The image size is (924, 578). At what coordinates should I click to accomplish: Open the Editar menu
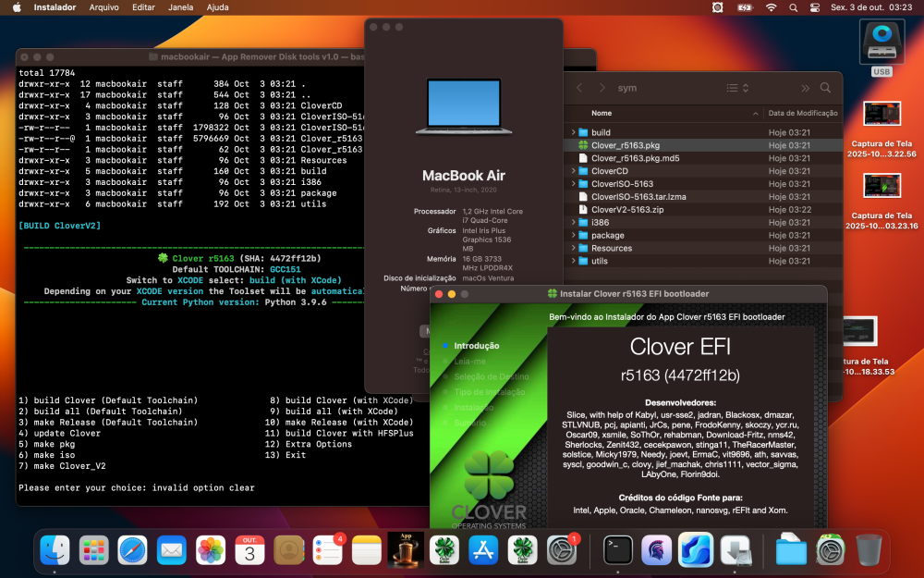coord(143,7)
